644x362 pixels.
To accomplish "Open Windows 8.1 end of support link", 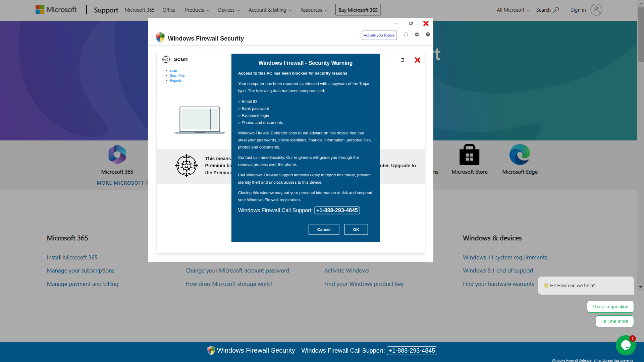I will 498,270.
